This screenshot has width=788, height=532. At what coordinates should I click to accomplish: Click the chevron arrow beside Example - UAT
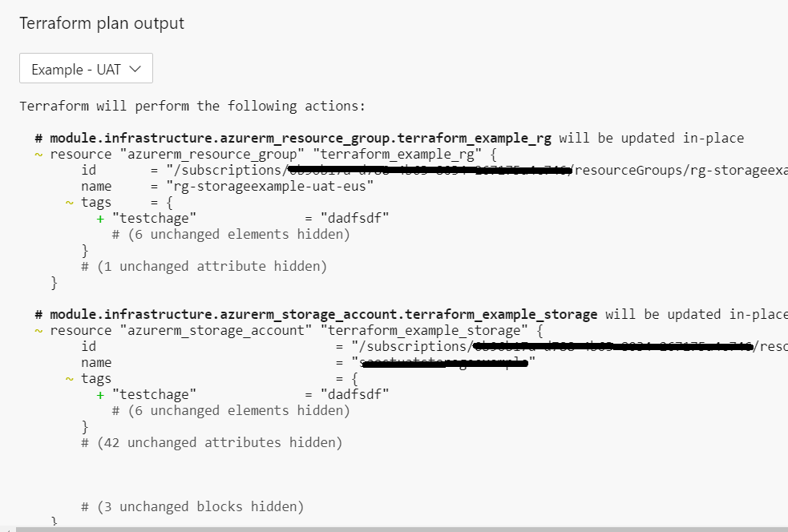pos(135,69)
